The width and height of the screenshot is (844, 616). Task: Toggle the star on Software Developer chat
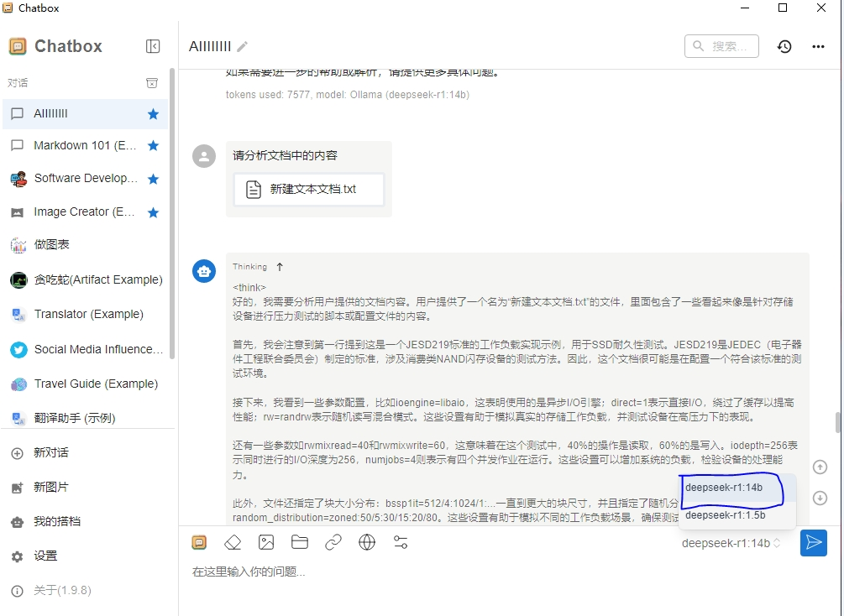click(153, 179)
